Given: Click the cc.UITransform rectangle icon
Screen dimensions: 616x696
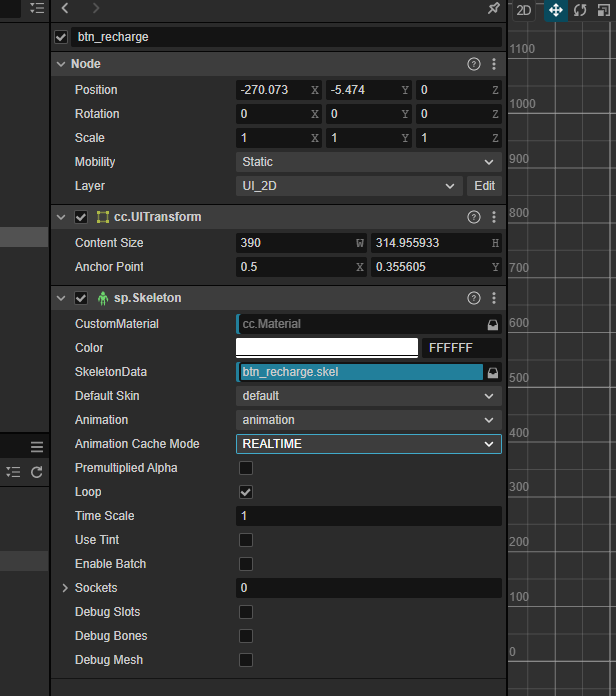Looking at the screenshot, I should click(103, 217).
